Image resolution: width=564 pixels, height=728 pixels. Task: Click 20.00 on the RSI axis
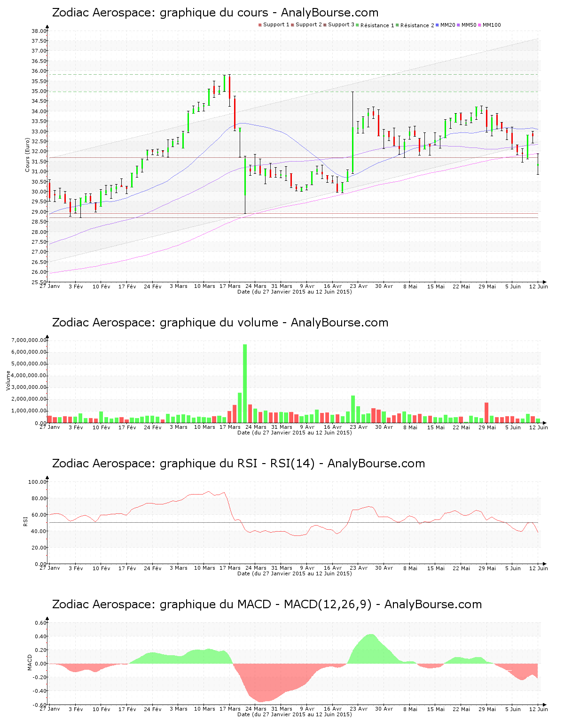[39, 548]
